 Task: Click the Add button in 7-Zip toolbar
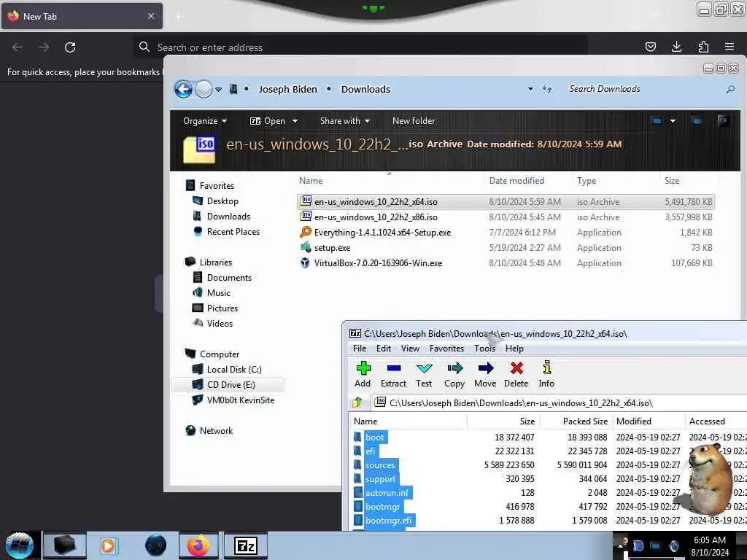(363, 374)
